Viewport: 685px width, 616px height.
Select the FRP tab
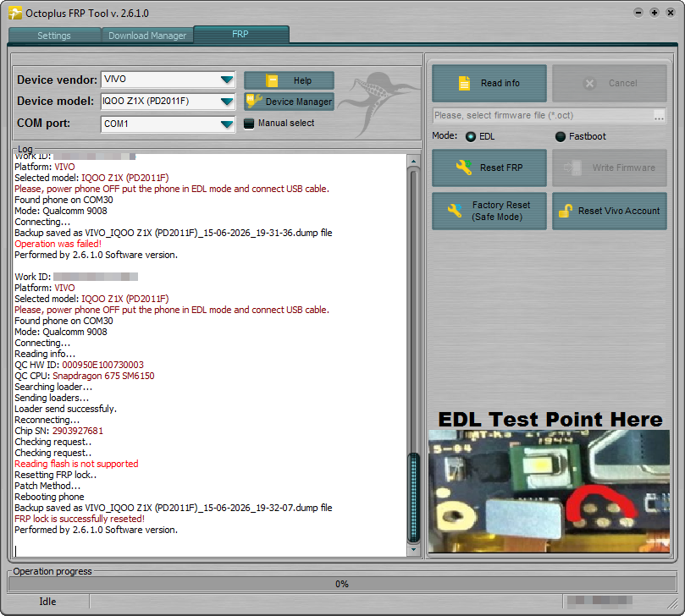tap(240, 34)
